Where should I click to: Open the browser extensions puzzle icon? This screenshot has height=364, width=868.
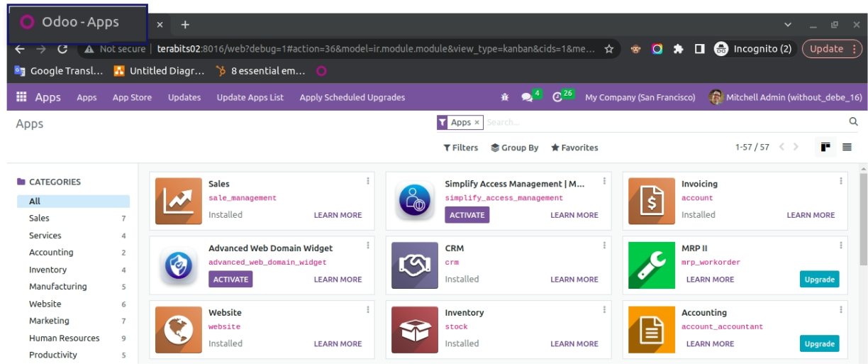[x=678, y=49]
